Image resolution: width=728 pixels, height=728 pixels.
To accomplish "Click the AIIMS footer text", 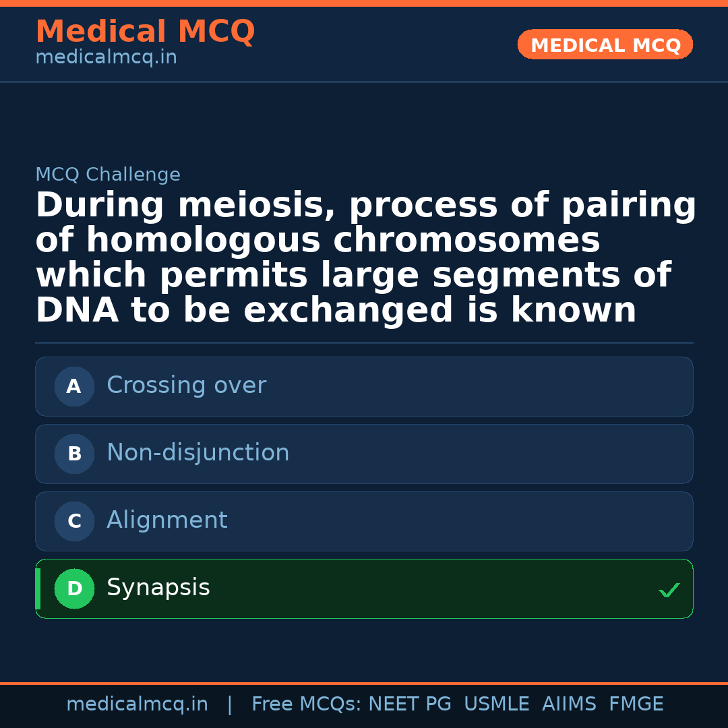I will tap(569, 704).
